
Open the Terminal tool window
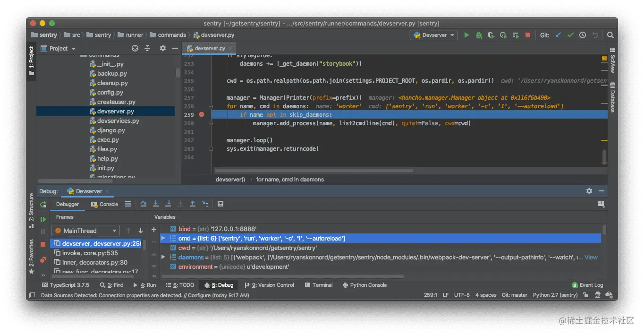coord(319,285)
